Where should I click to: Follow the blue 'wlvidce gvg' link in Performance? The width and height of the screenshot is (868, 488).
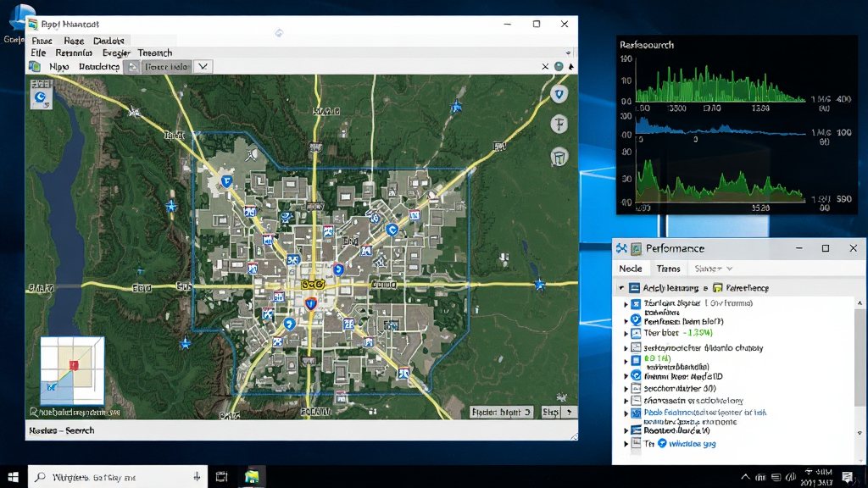pyautogui.click(x=692, y=444)
